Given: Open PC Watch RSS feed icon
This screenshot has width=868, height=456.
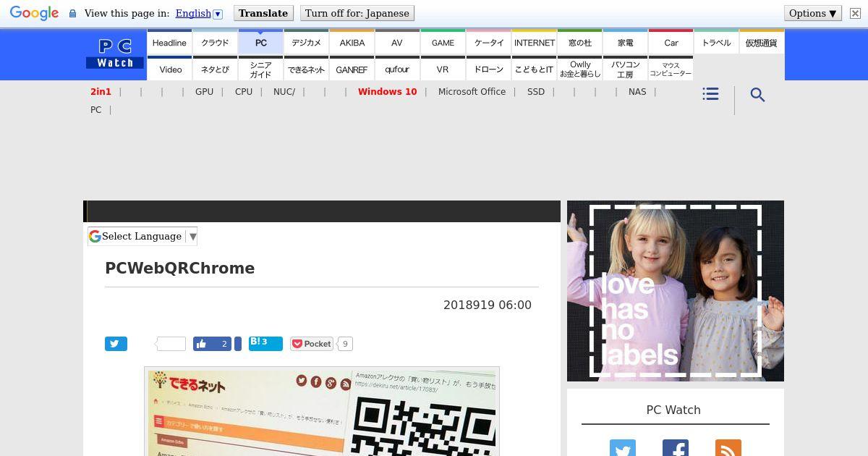Looking at the screenshot, I should click(728, 448).
